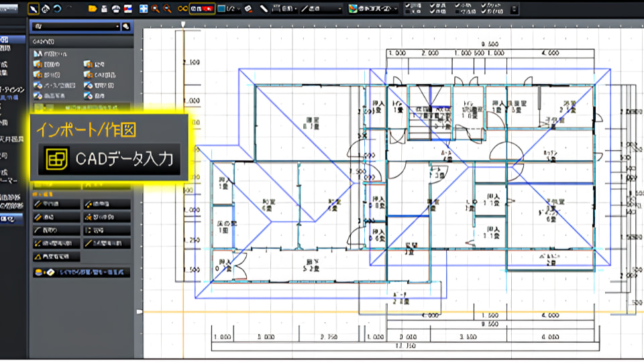Click the trash bin icon after the checkboxes
Image resolution: width=644 pixels, height=362 pixels.
pyautogui.click(x=515, y=9)
